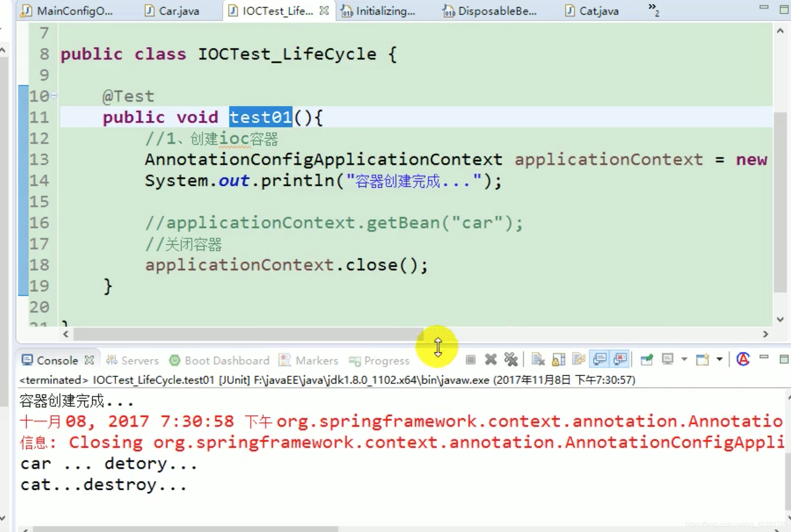Screen dimensions: 791x532
Task: Click the editor vertical scrollbar thumb
Action: [780, 202]
